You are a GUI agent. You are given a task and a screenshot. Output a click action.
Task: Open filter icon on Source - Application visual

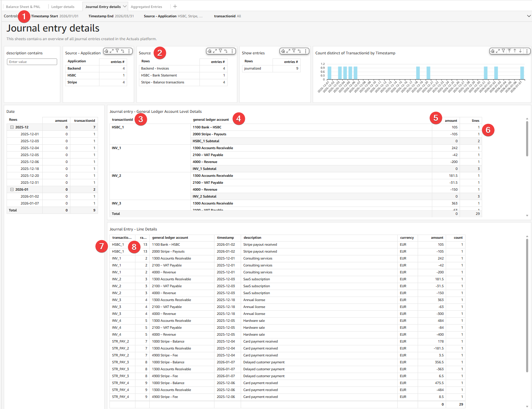[117, 51]
